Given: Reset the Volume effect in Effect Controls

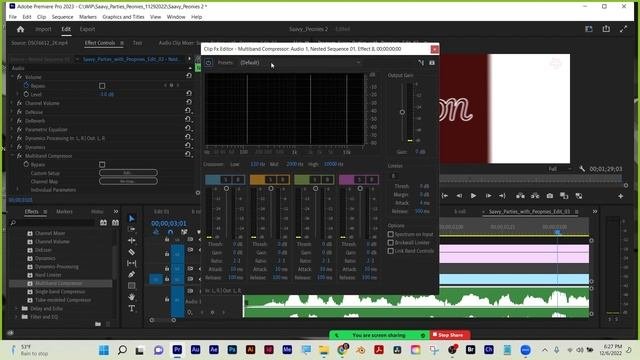Looking at the screenshot, I should (x=189, y=76).
